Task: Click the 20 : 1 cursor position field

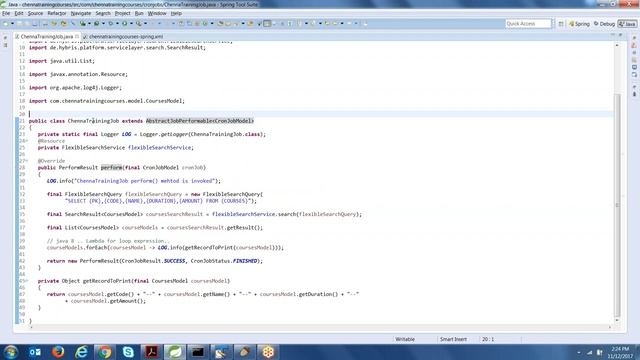Action: tap(488, 339)
